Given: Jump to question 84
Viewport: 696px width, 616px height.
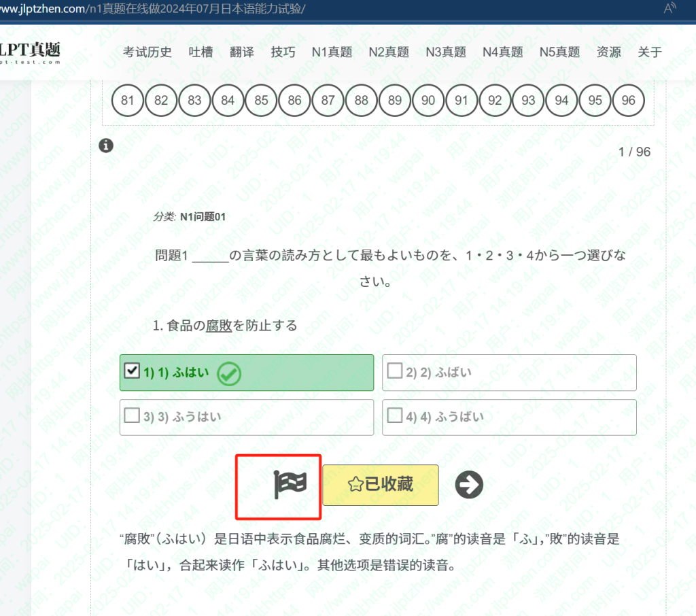Looking at the screenshot, I should (x=228, y=101).
